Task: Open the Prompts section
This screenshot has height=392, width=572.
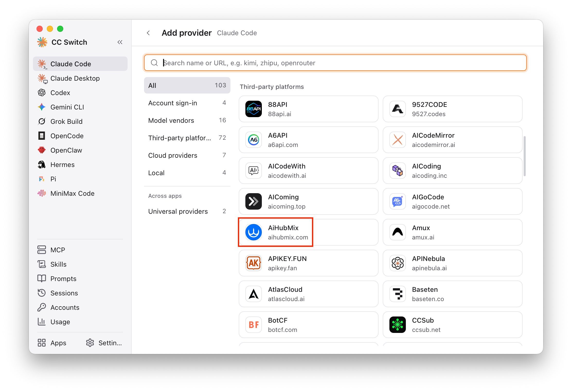Action: (x=80, y=278)
